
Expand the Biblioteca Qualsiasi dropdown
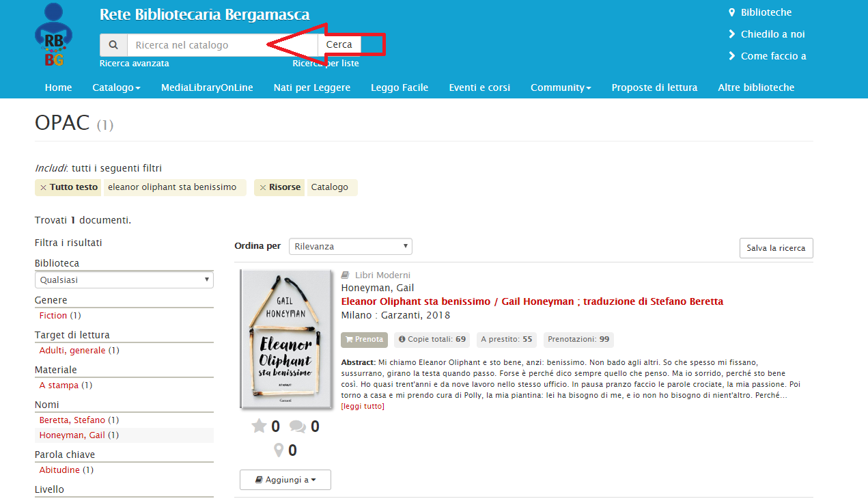(124, 280)
